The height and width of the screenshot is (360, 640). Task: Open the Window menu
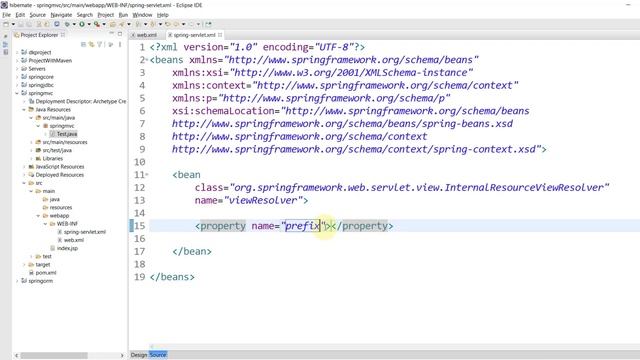pyautogui.click(x=142, y=15)
